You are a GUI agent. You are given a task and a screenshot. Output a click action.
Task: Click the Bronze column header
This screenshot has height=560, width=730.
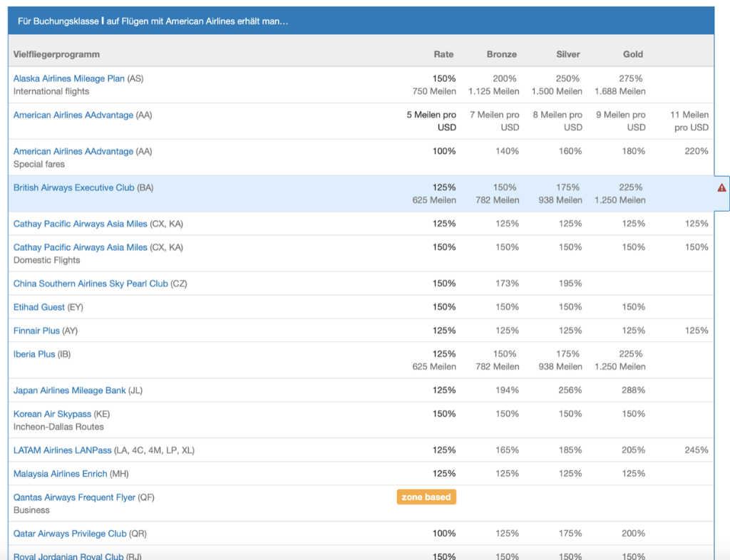pyautogui.click(x=502, y=54)
